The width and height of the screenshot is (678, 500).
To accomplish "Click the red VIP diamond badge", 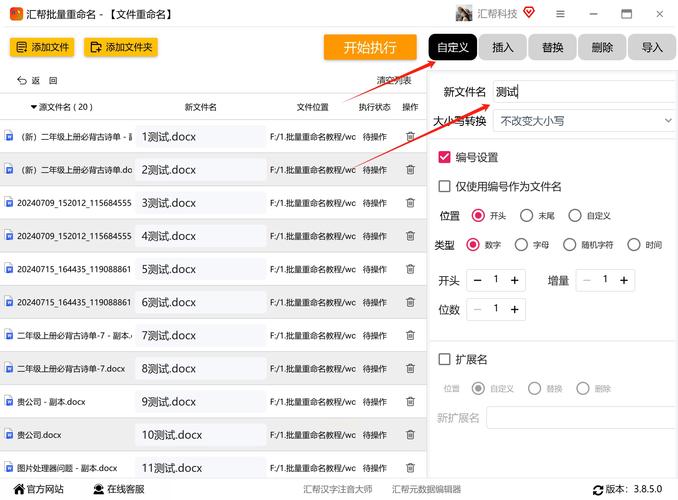I will click(x=529, y=13).
